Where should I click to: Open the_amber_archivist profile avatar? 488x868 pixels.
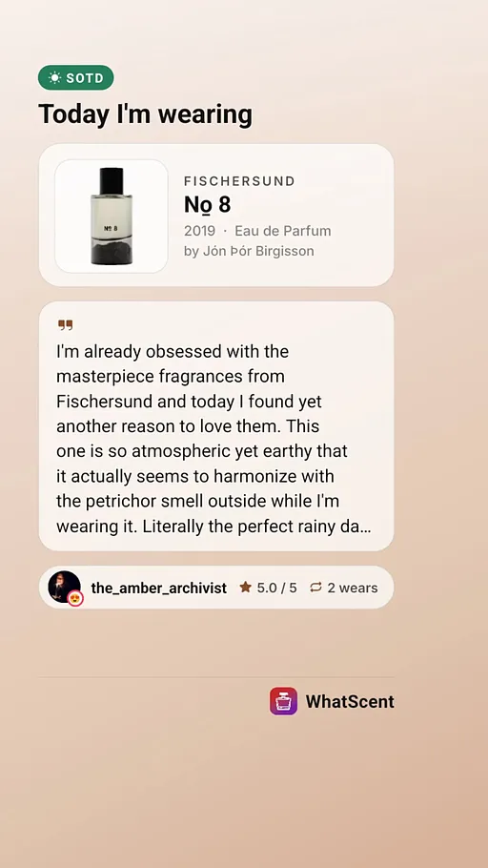coord(64,587)
